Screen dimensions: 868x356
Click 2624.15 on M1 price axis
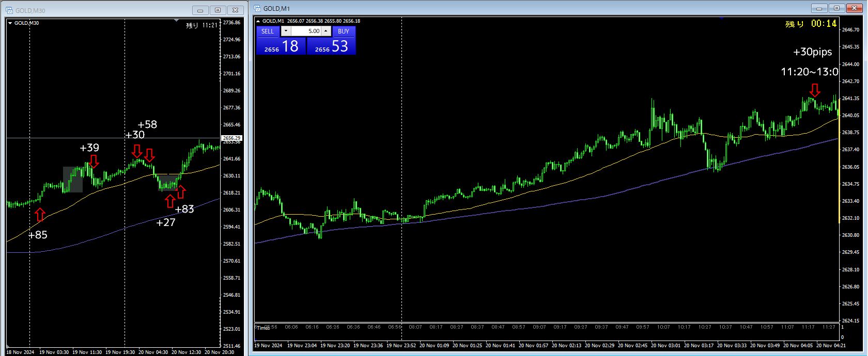pos(850,321)
